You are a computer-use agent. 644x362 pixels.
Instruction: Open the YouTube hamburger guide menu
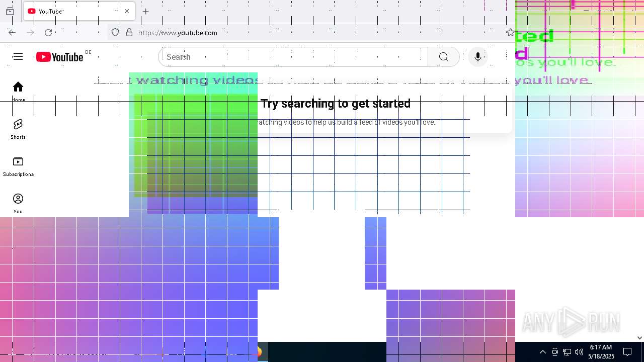click(x=18, y=57)
